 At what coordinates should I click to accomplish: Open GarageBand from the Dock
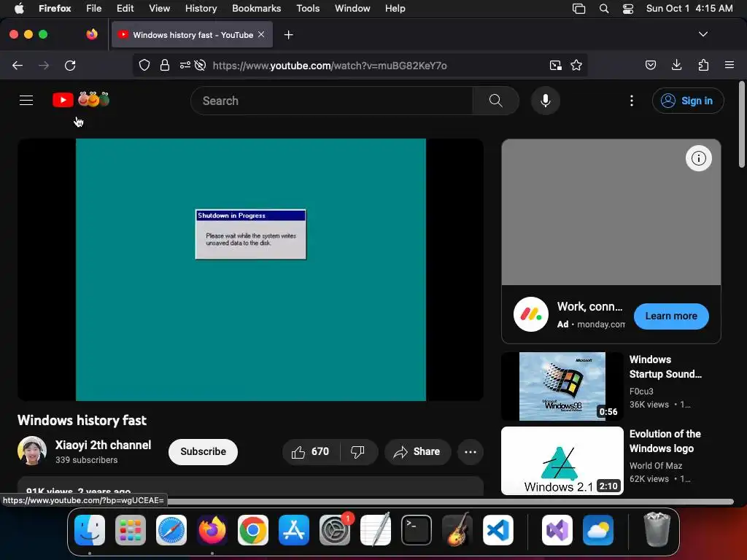(x=457, y=529)
